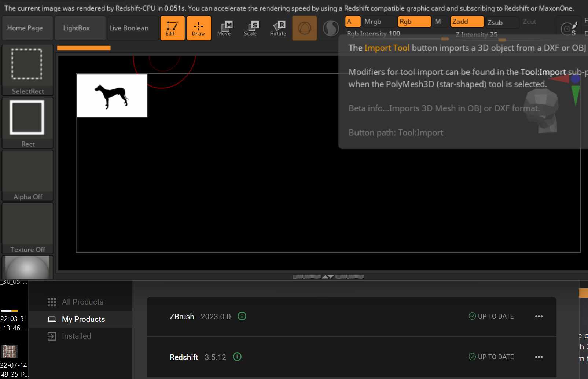Image resolution: width=588 pixels, height=379 pixels.
Task: View ZBrush version info icon
Action: click(x=242, y=316)
